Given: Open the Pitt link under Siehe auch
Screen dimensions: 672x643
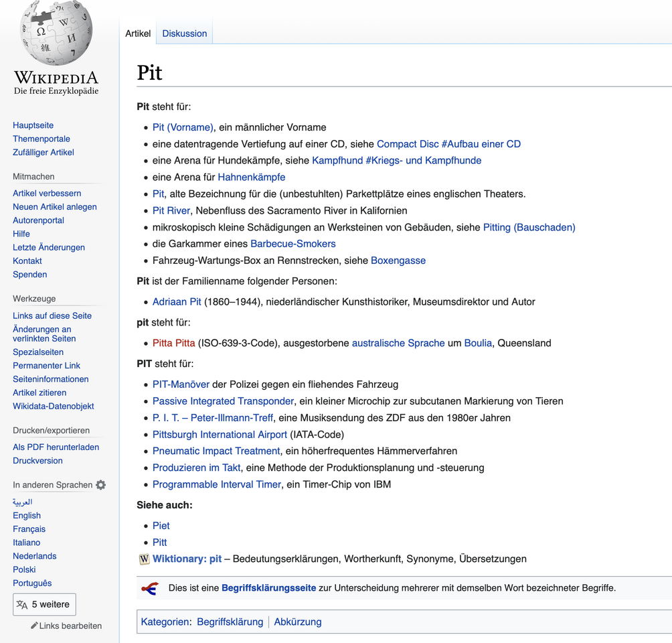Looking at the screenshot, I should pos(160,542).
